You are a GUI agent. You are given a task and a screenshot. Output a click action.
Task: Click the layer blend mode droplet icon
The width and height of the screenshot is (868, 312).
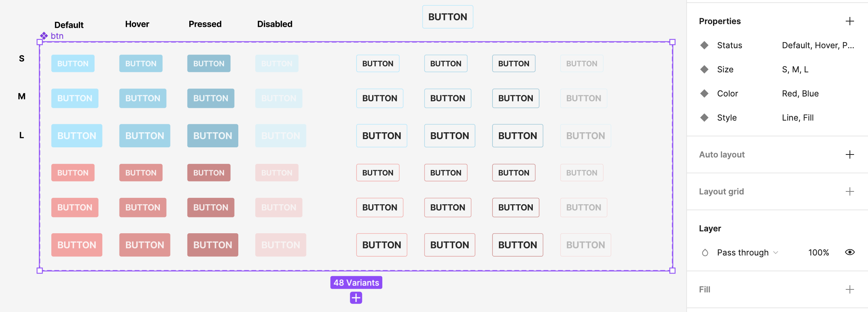tap(705, 252)
